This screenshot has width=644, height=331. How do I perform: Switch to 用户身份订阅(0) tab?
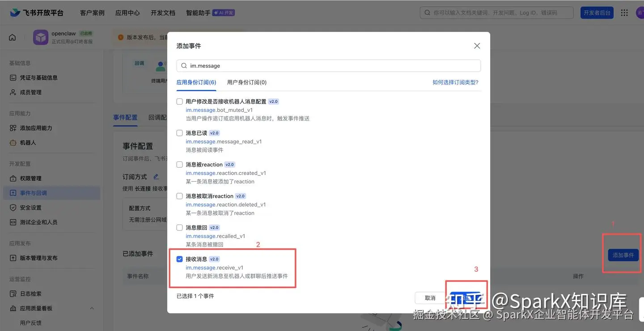(247, 82)
